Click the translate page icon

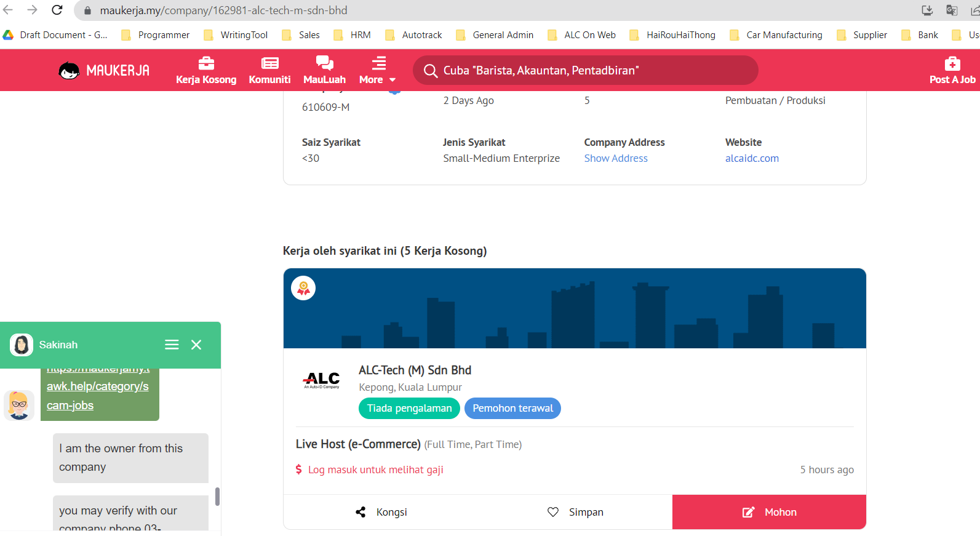pos(952,10)
